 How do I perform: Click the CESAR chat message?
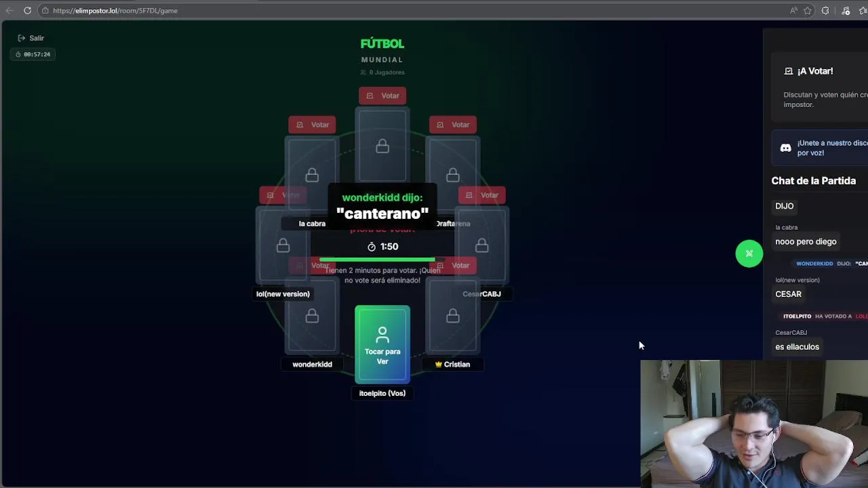pos(789,294)
